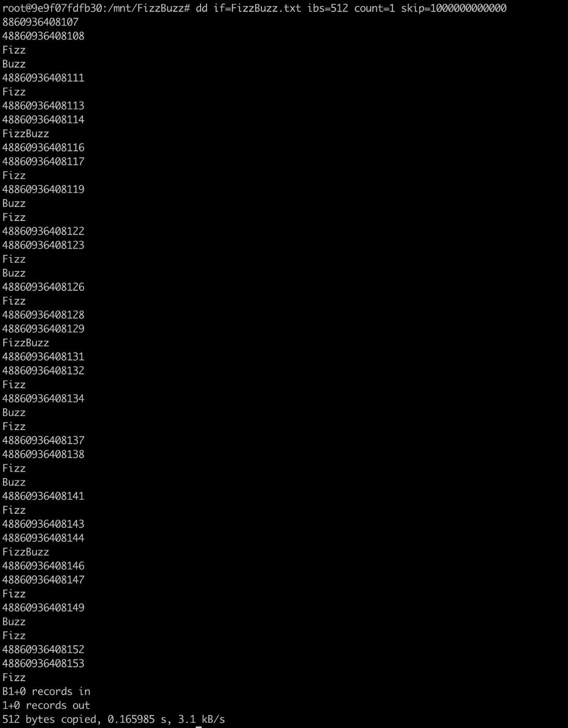Image resolution: width=568 pixels, height=728 pixels.
Task: Click the number 48860936408116
Action: pyautogui.click(x=43, y=148)
